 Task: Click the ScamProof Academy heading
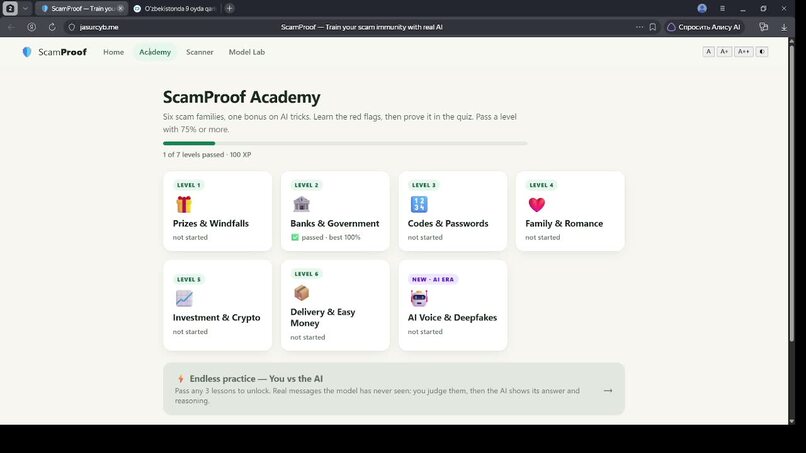(x=242, y=97)
